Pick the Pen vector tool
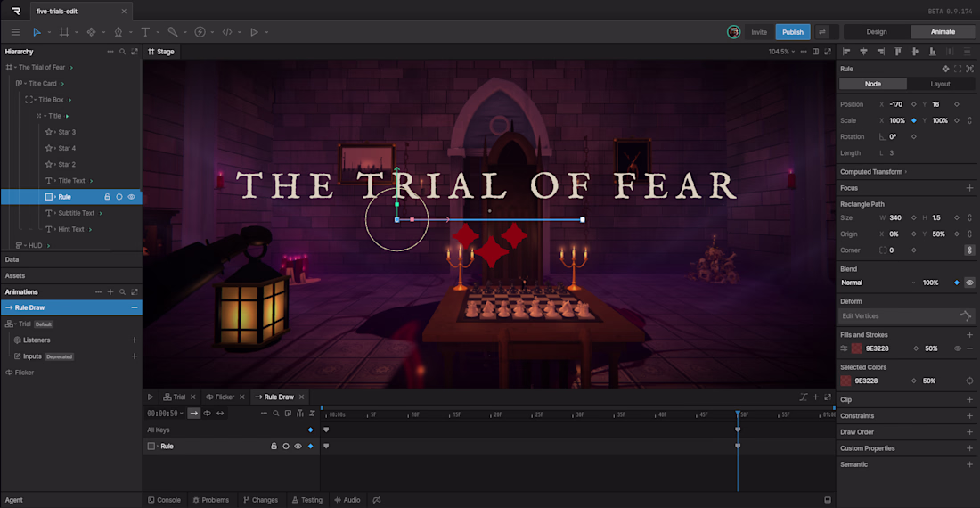The width and height of the screenshot is (980, 508). pyautogui.click(x=118, y=32)
